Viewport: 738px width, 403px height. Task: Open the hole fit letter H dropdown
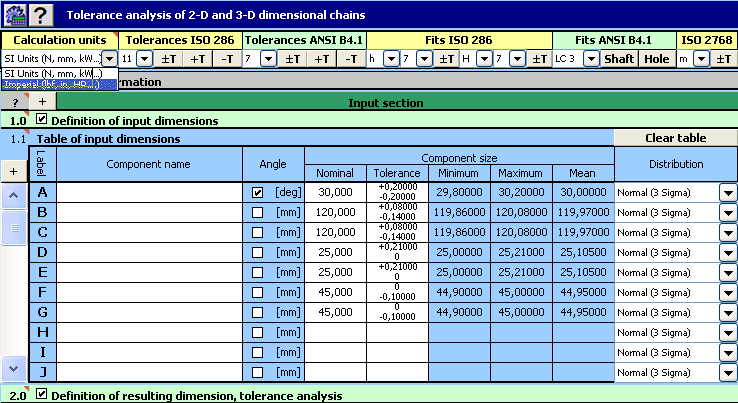[484, 59]
